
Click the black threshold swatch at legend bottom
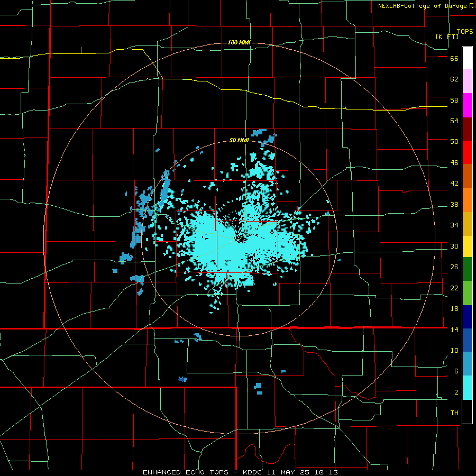(467, 411)
